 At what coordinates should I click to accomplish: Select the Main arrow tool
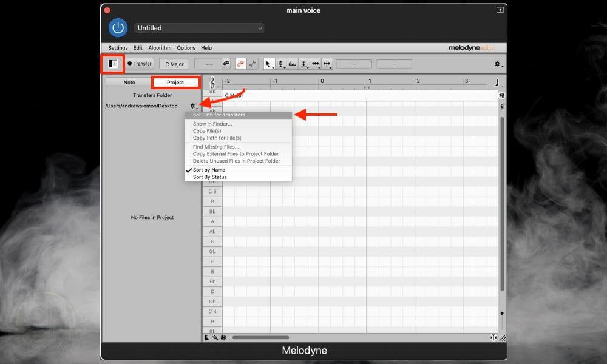pyautogui.click(x=268, y=64)
